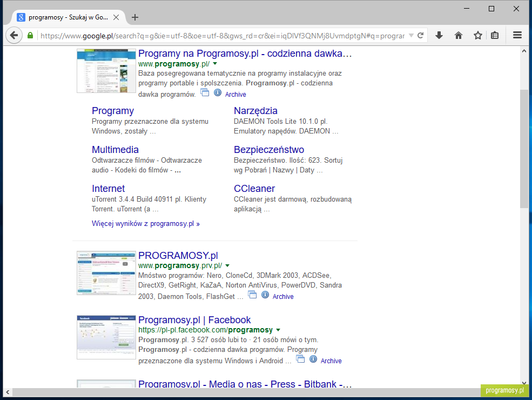
Task: Open the 'Narzędzia' sitelink
Action: click(255, 111)
